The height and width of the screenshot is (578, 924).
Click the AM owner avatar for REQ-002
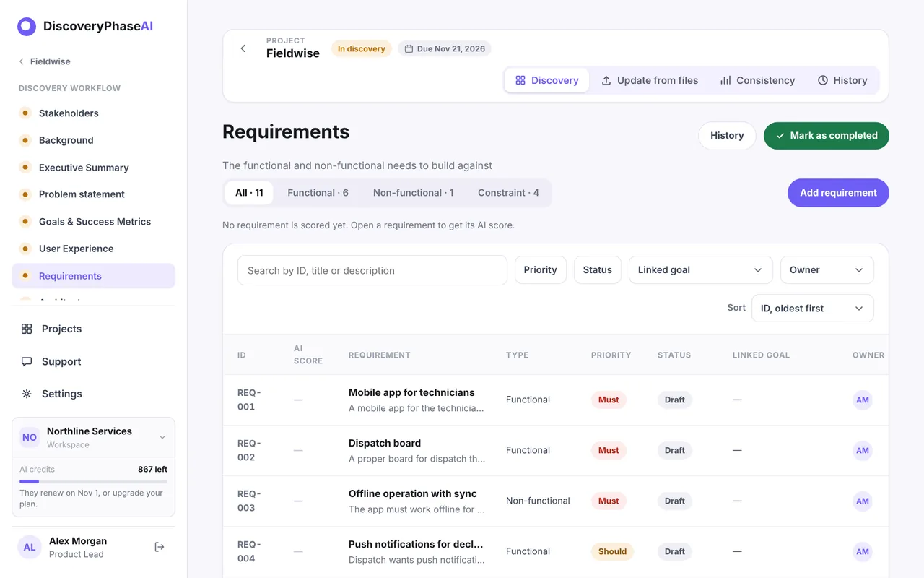pyautogui.click(x=863, y=451)
